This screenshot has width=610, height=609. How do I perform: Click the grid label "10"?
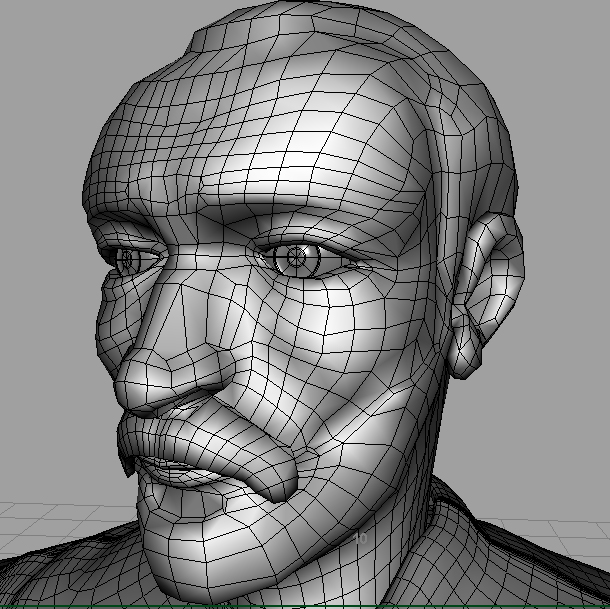(361, 539)
